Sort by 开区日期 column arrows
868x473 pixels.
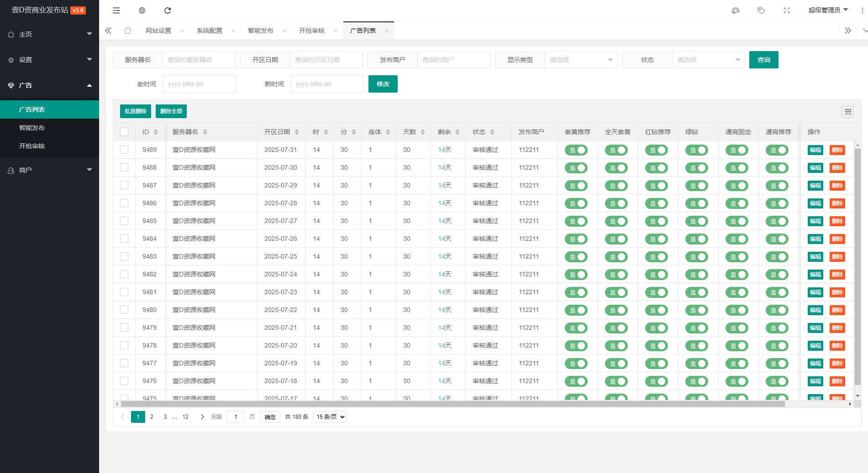point(297,132)
